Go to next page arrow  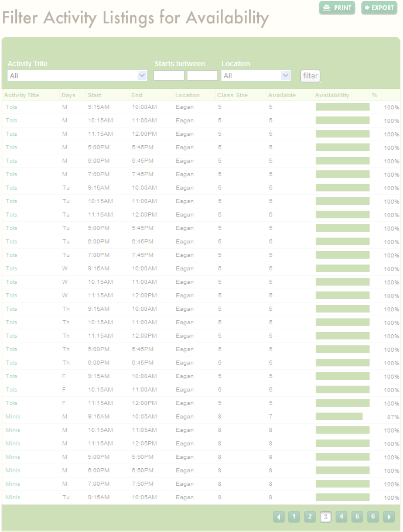(388, 516)
